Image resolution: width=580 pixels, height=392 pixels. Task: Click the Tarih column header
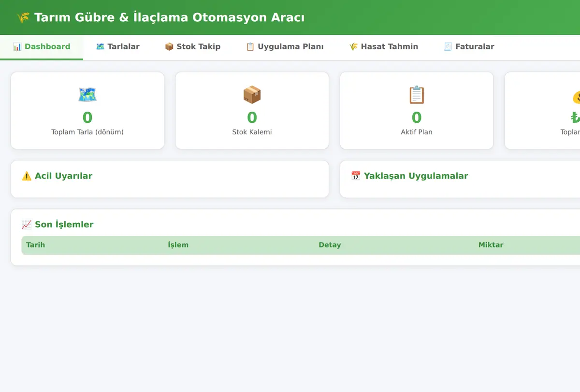tap(36, 245)
